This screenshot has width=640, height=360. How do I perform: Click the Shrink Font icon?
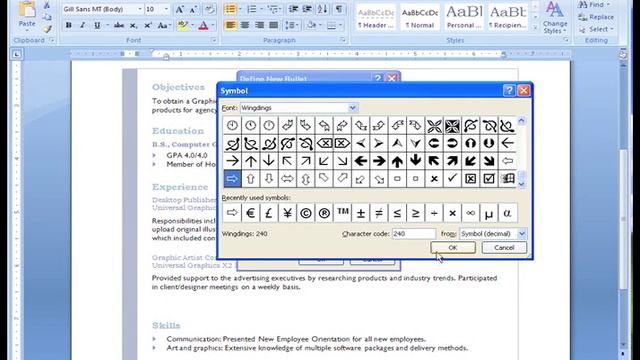tap(193, 9)
